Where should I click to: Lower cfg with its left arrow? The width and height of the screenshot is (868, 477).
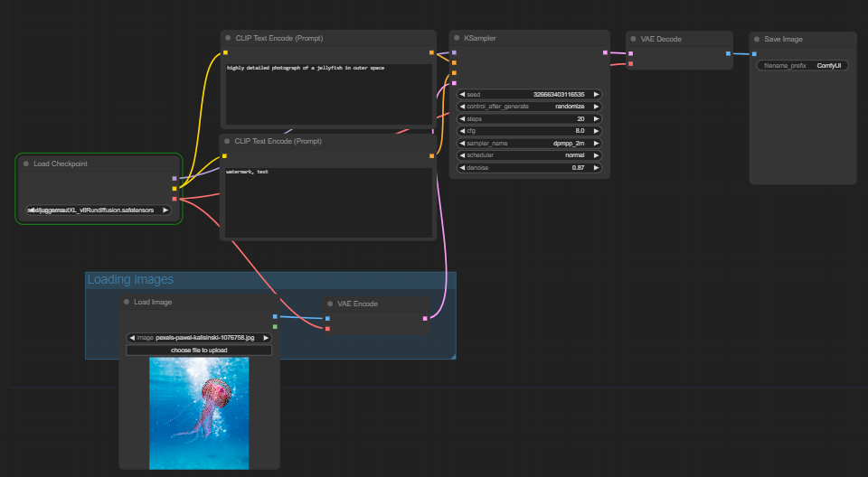(x=462, y=131)
